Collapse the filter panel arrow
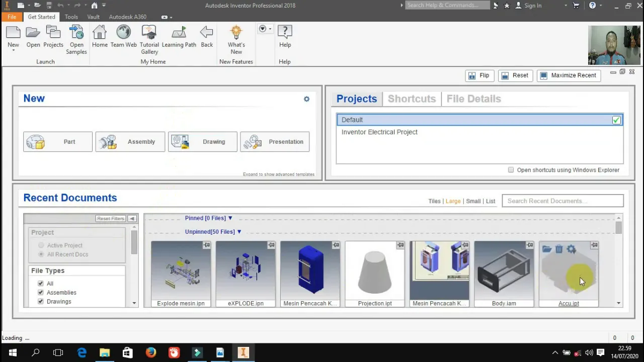Viewport: 644px width, 362px height. point(132,219)
